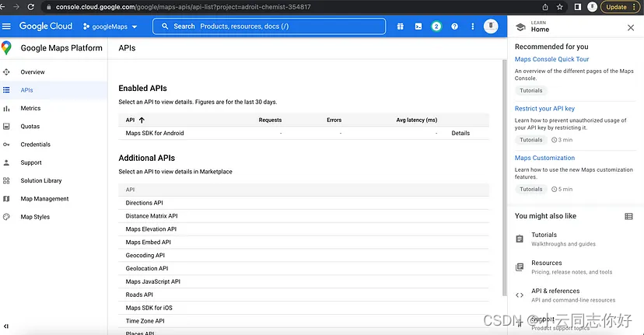Click the Credentials key icon
Image resolution: width=644 pixels, height=335 pixels.
(6, 145)
